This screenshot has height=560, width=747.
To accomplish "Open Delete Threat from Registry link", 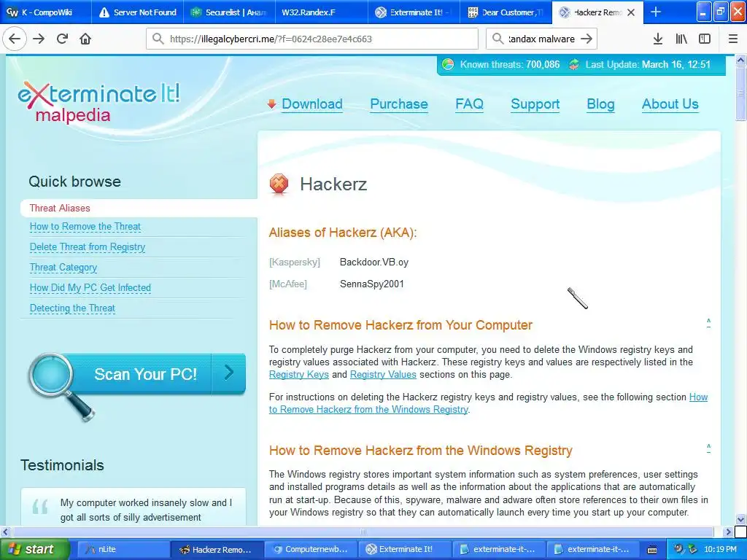I will point(88,247).
